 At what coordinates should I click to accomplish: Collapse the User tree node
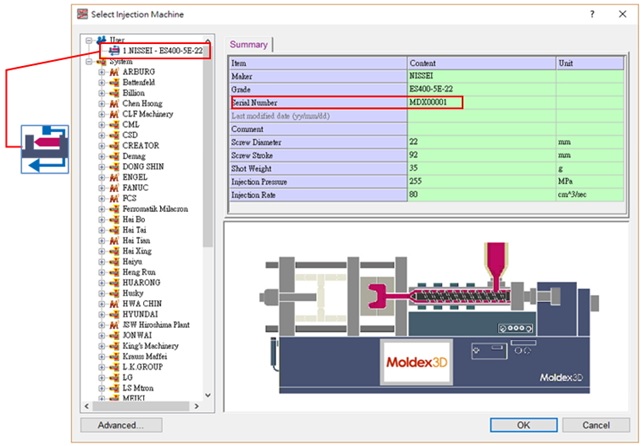click(89, 40)
